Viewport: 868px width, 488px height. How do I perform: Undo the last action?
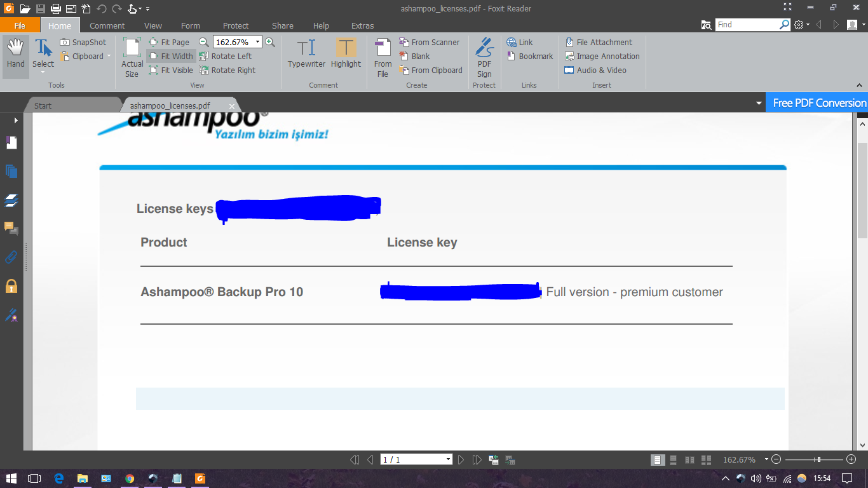[102, 9]
